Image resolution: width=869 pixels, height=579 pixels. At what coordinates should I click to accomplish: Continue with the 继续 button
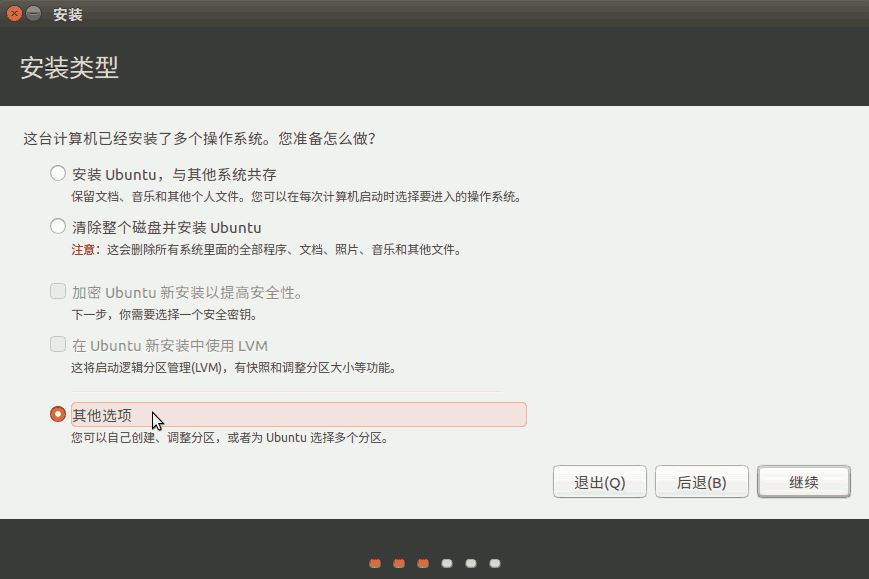pos(804,482)
